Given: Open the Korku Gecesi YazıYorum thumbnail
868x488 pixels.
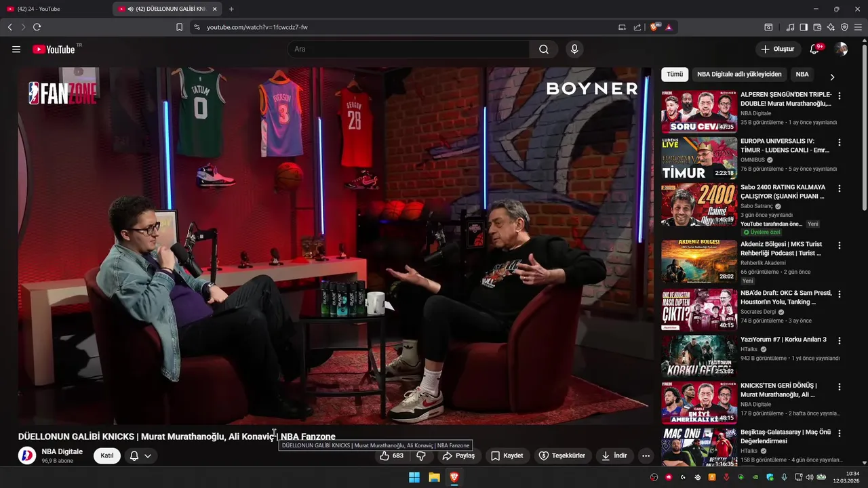Looking at the screenshot, I should pyautogui.click(x=699, y=356).
